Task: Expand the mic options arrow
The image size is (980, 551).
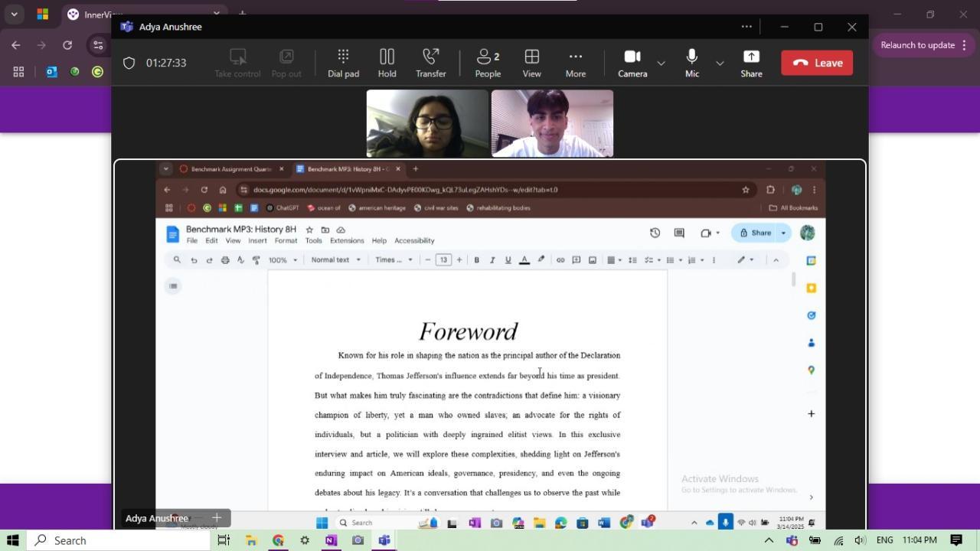Action: click(720, 63)
